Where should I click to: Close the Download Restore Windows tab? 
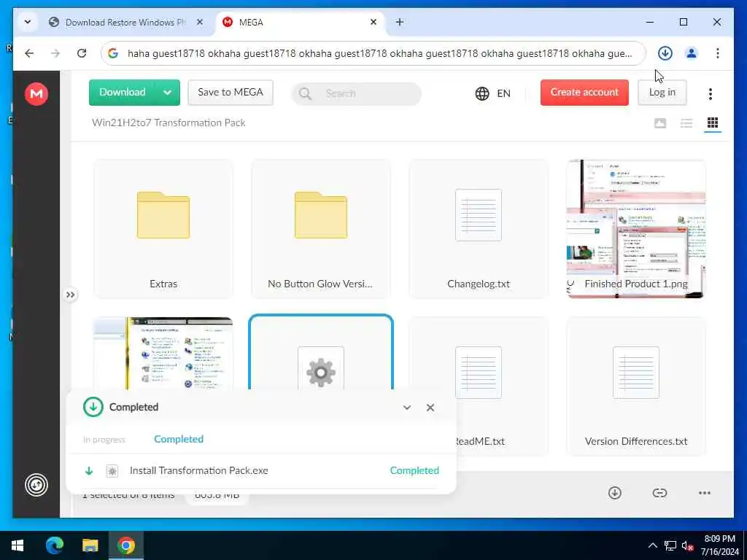[200, 23]
